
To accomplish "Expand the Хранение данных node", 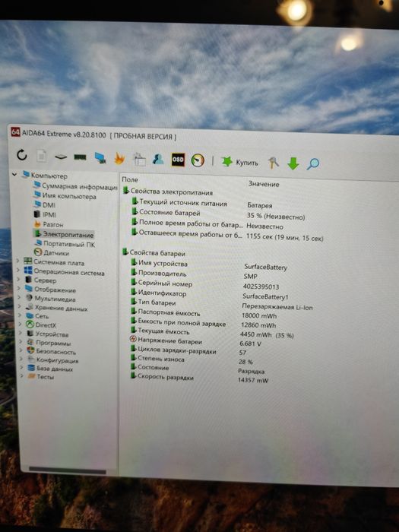I will pos(20,306).
